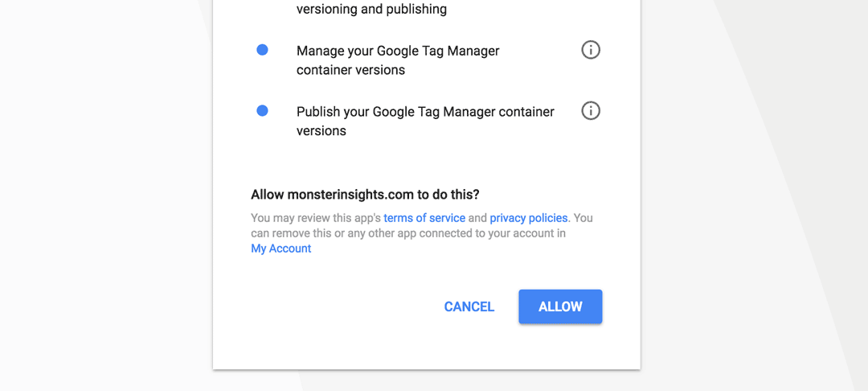
Task: Open the privacy policies link
Action: (529, 218)
